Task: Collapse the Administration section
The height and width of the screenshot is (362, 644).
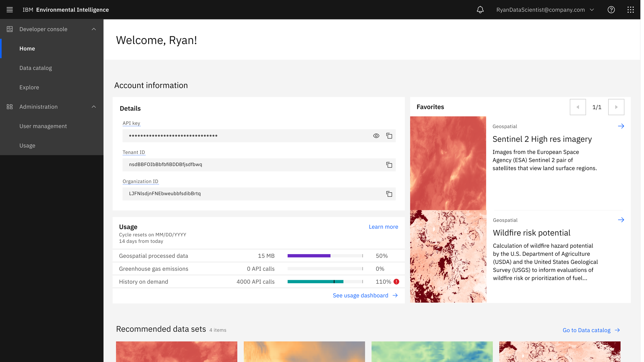Action: pyautogui.click(x=94, y=107)
